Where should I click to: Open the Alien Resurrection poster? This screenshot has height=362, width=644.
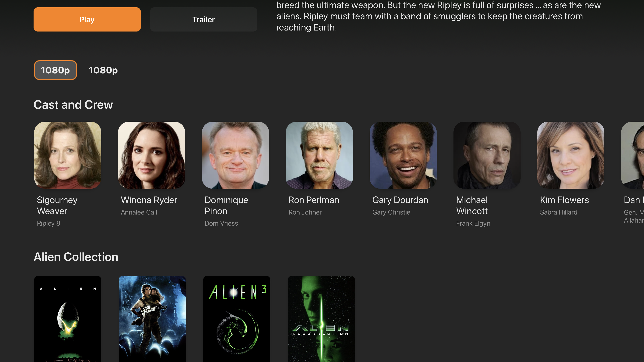pyautogui.click(x=321, y=319)
